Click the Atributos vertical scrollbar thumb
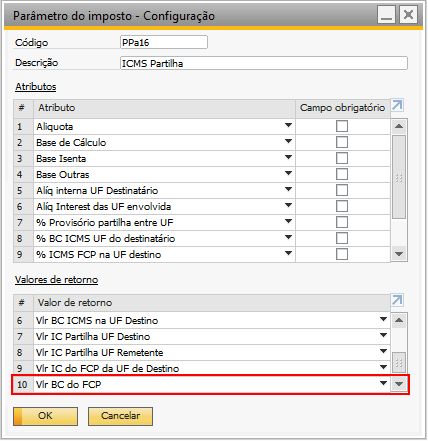The height and width of the screenshot is (441, 428). [x=399, y=177]
